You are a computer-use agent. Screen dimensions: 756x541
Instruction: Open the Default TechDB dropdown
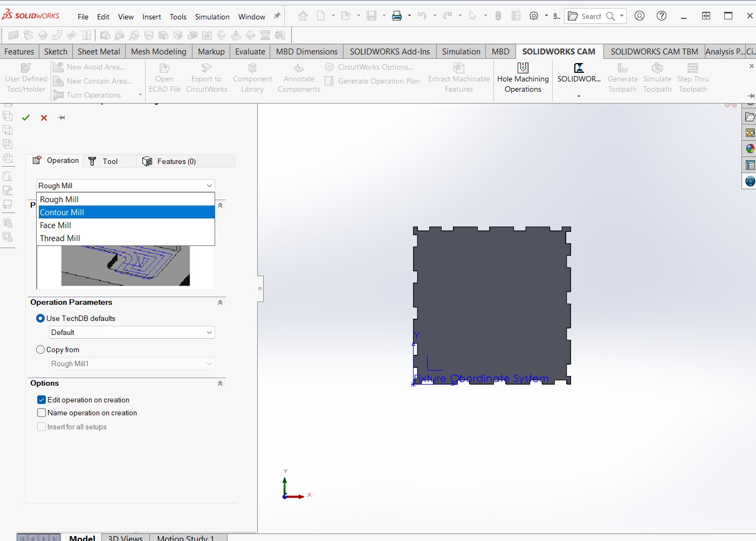132,332
